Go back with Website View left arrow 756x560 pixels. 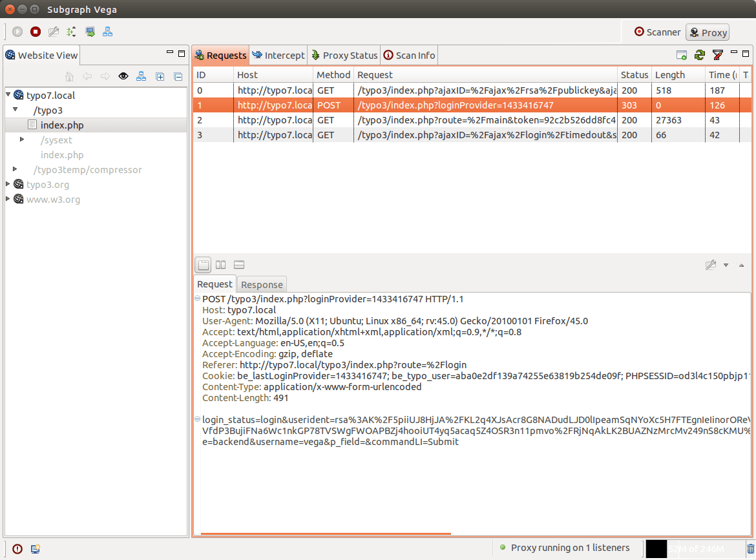(87, 76)
